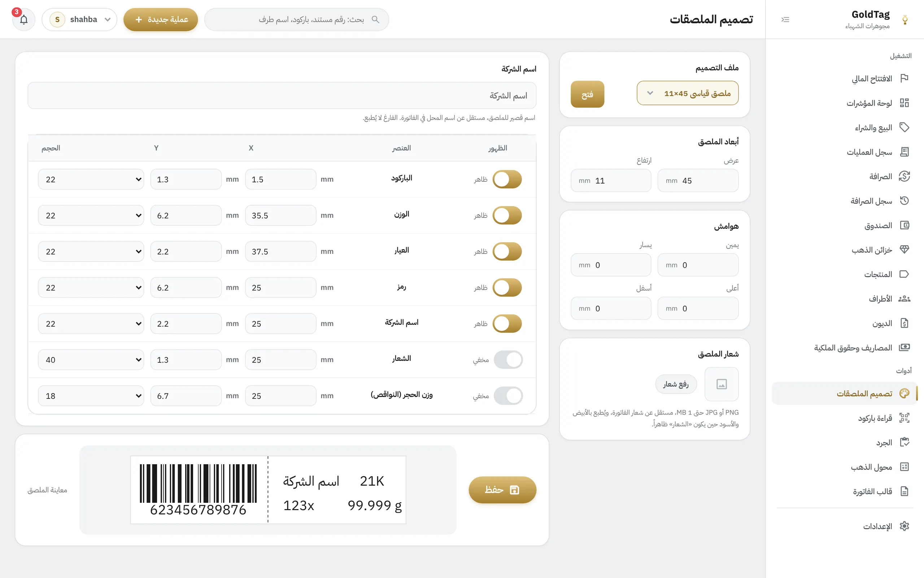
Task: Show the الشعار element toggle
Action: tap(508, 360)
